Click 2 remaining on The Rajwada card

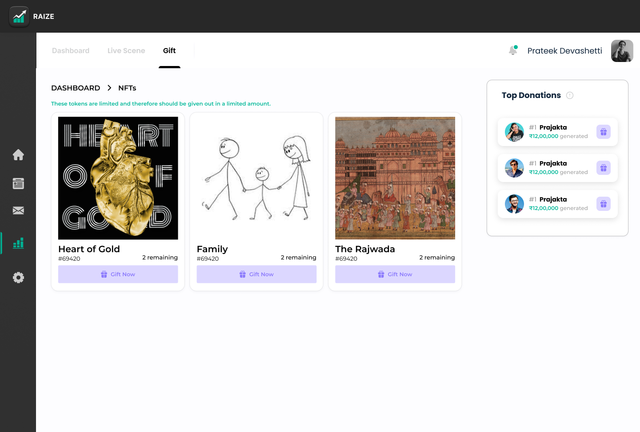[437, 257]
